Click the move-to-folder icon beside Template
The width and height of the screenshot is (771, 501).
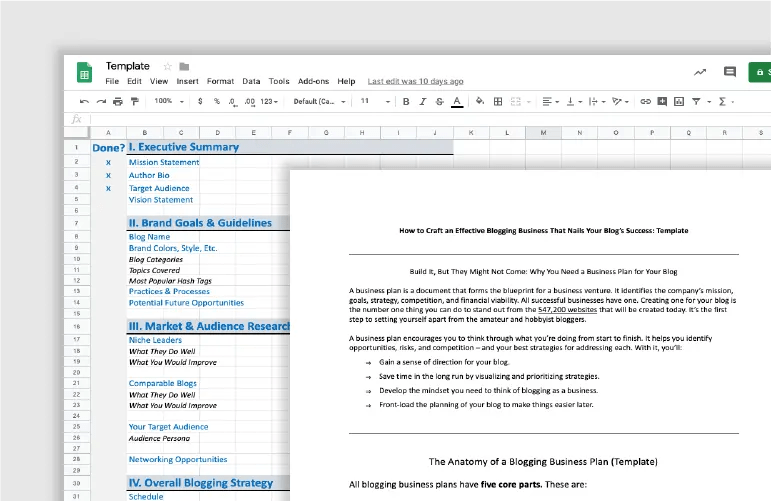point(184,66)
